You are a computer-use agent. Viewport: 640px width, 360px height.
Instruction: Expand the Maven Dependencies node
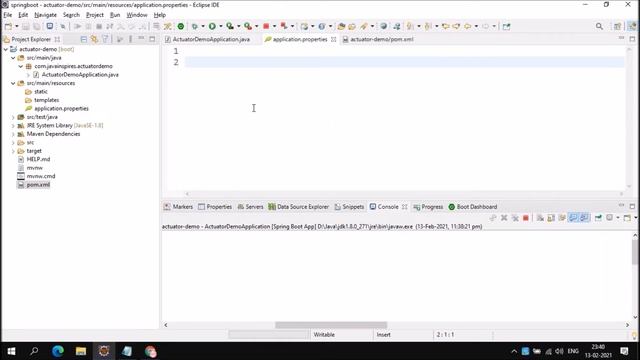(13, 134)
